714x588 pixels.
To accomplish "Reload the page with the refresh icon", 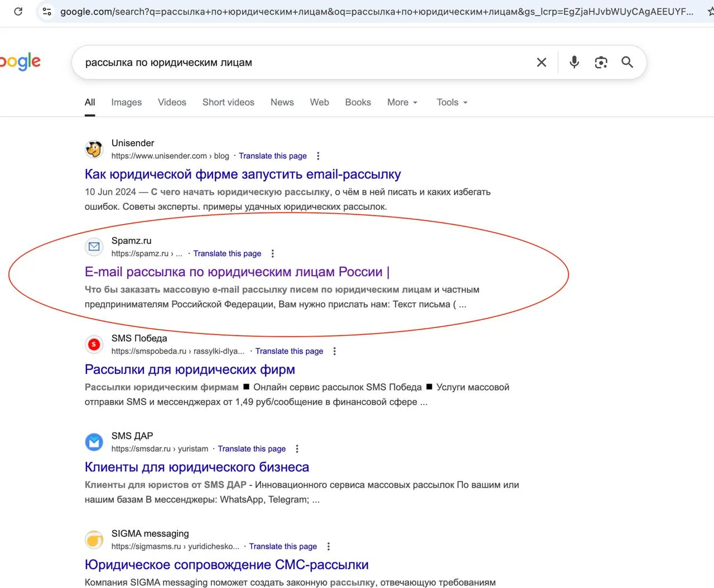I will (x=18, y=11).
